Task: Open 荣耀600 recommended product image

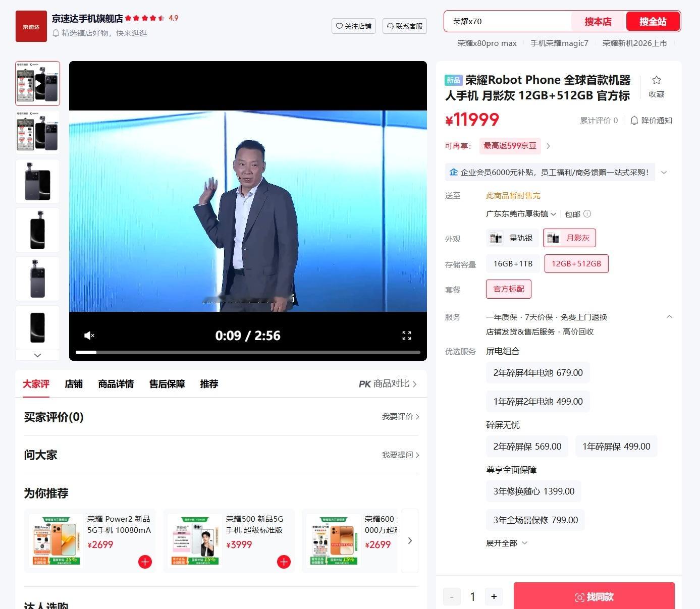Action: [334, 540]
